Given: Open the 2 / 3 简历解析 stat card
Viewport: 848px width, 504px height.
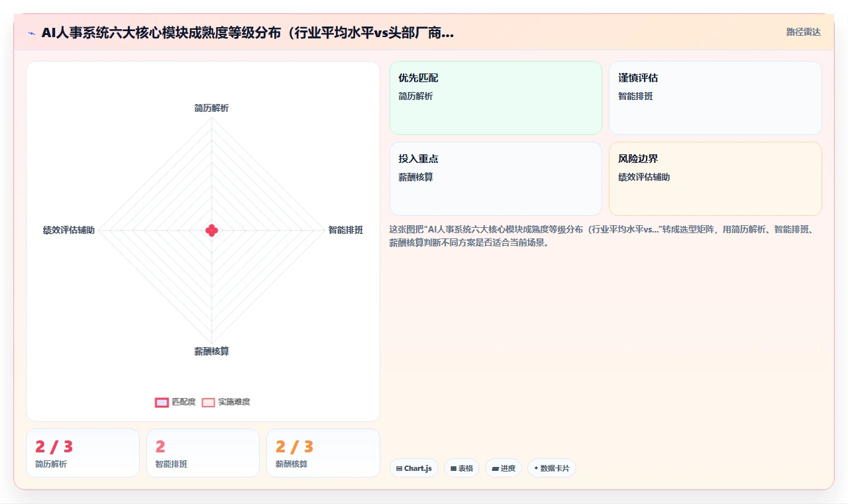Looking at the screenshot, I should (x=83, y=453).
